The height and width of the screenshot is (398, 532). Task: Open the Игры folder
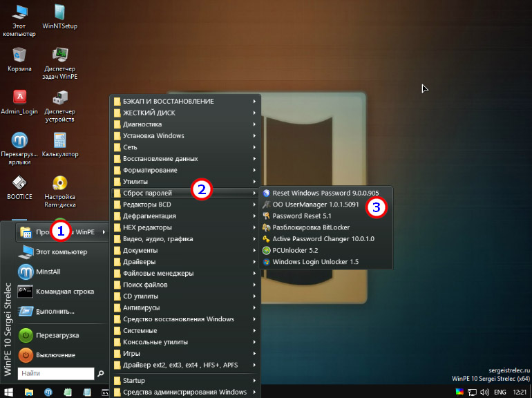(x=186, y=354)
